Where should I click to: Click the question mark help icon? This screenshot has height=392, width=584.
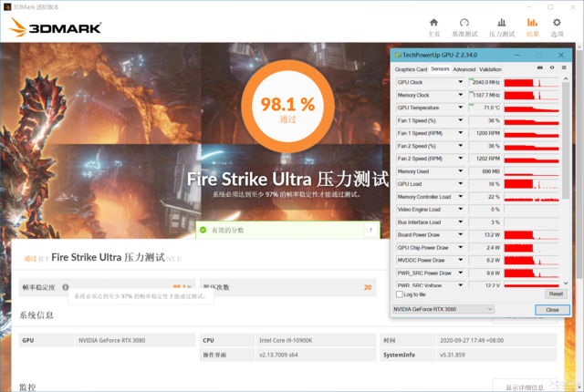370,231
